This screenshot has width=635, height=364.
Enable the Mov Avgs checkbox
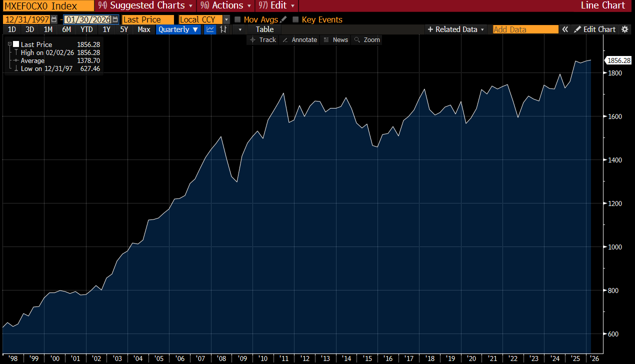(x=237, y=19)
